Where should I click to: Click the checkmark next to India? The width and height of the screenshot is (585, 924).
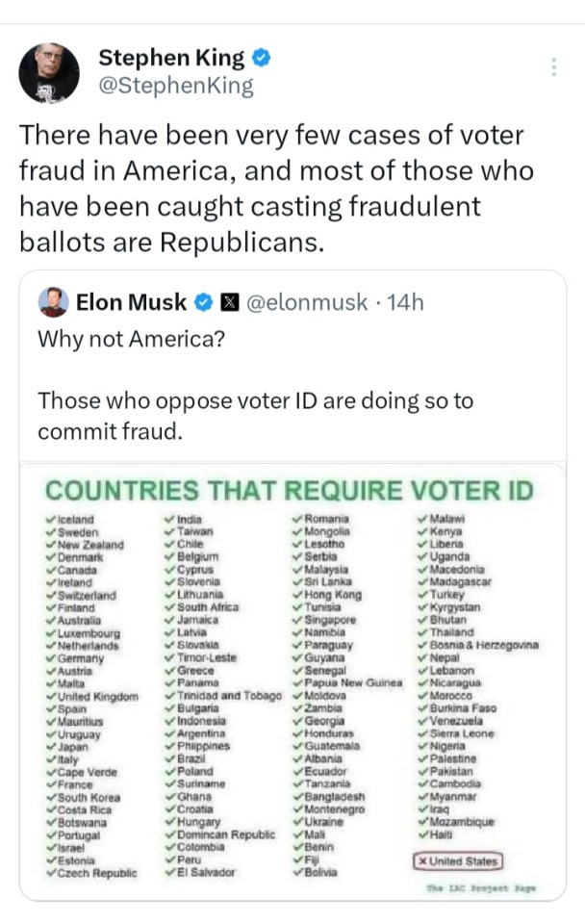[x=169, y=520]
